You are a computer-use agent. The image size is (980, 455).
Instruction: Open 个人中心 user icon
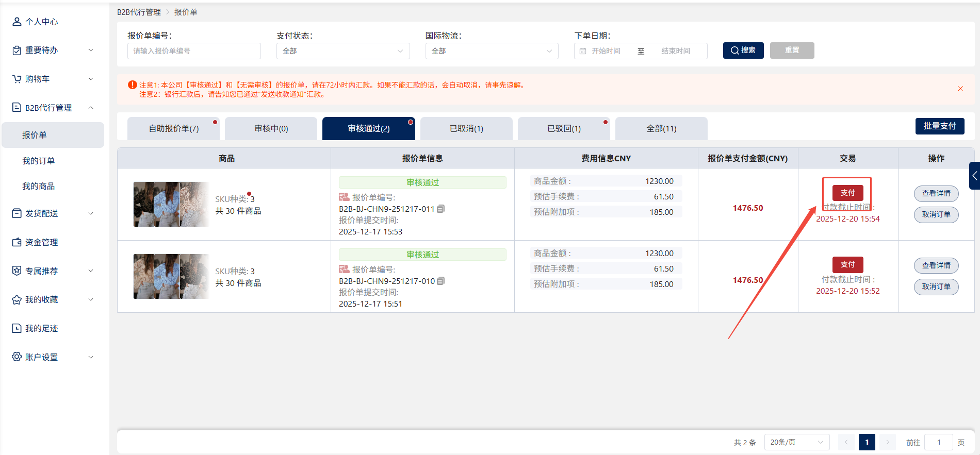(x=17, y=22)
